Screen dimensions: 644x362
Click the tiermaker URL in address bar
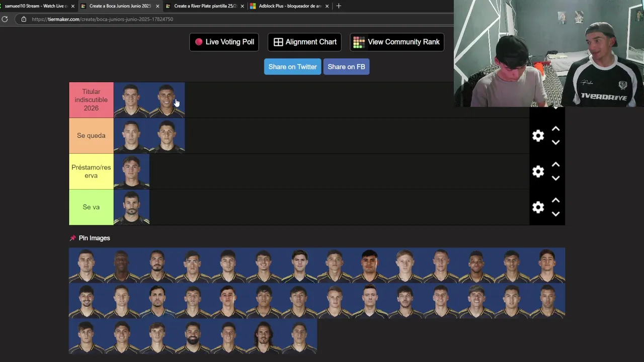102,19
